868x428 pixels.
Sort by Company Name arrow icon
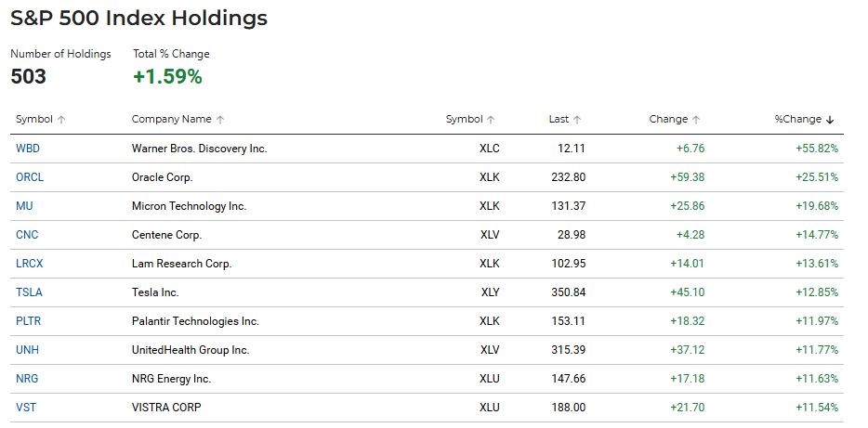(x=220, y=120)
